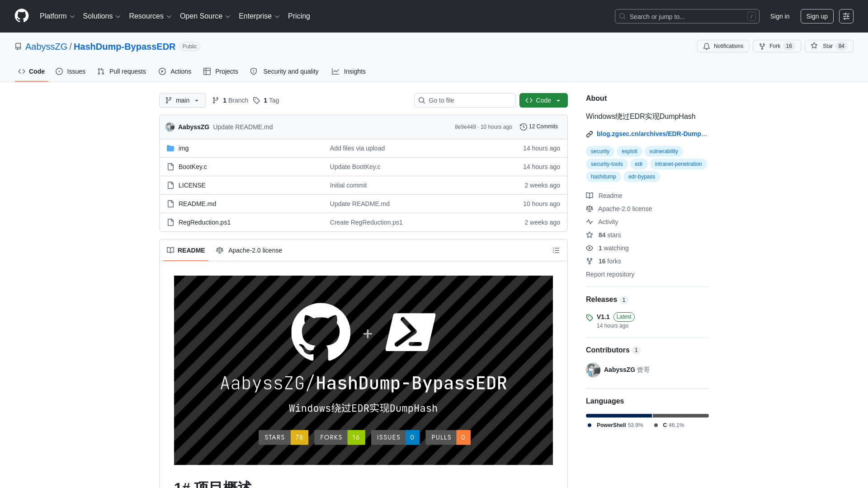Open the commit hash 8e9e449
The width and height of the screenshot is (868, 488).
pyautogui.click(x=465, y=127)
